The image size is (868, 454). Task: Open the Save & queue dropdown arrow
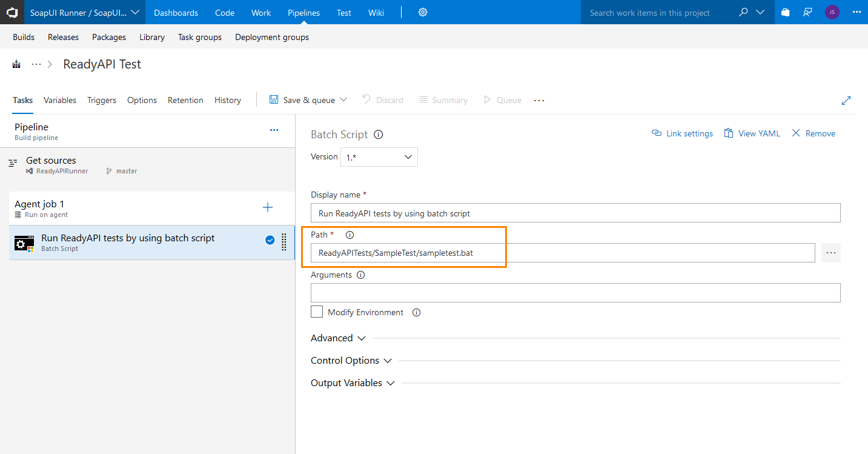coord(344,99)
